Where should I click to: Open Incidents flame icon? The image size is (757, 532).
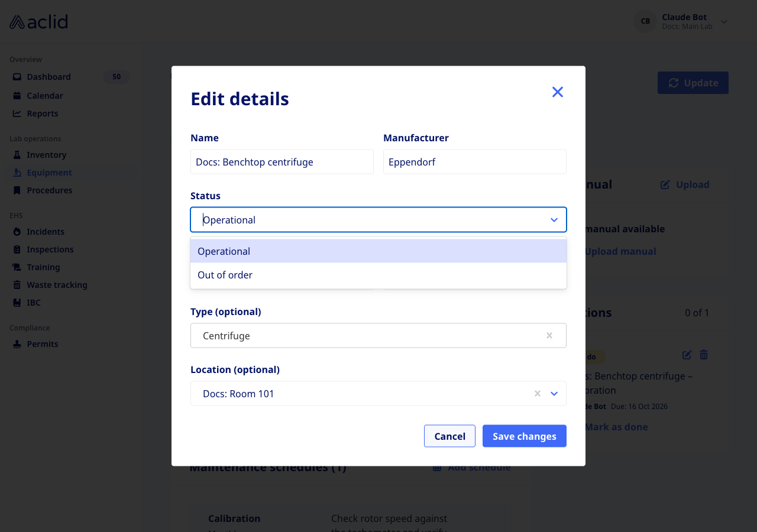[17, 232]
